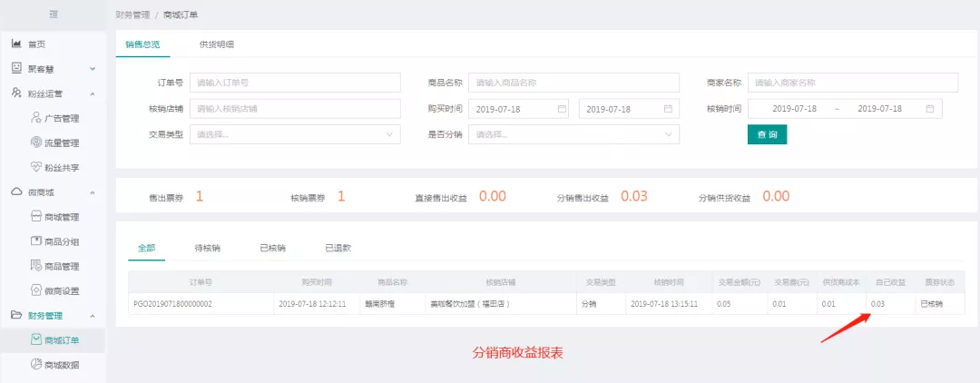The image size is (980, 383).
Task: Click the 流量管理 fingerprint icon
Action: coord(36,142)
